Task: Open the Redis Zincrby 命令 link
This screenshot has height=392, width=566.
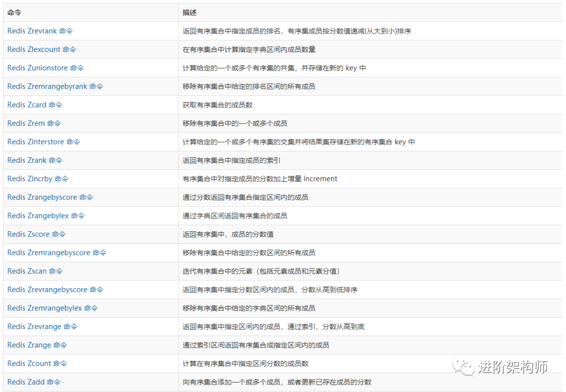Action: [x=38, y=179]
